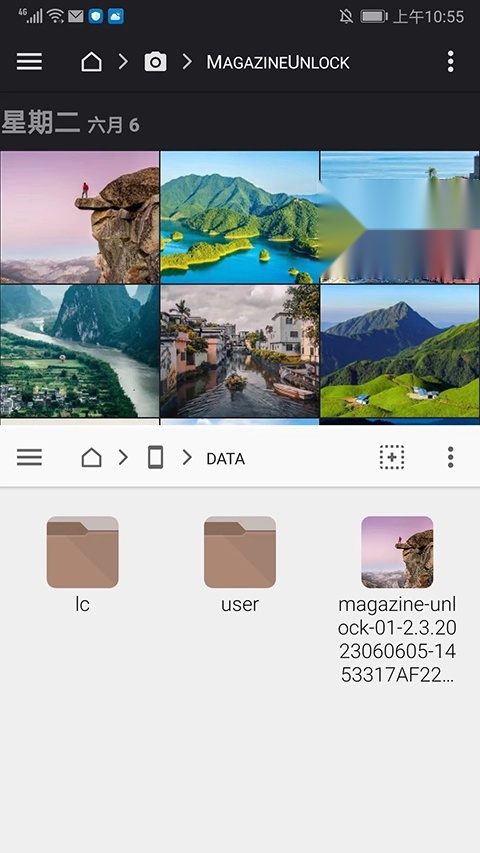Open the canal town boat photo
Image resolution: width=480 pixels, height=853 pixels.
[239, 351]
